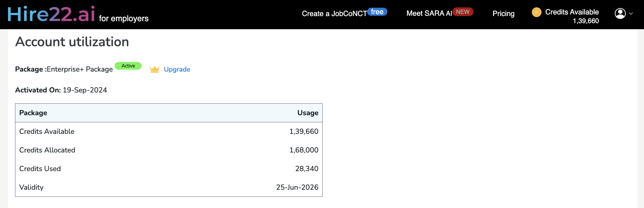644x208 pixels.
Task: Open the user profile avatar icon
Action: 620,13
